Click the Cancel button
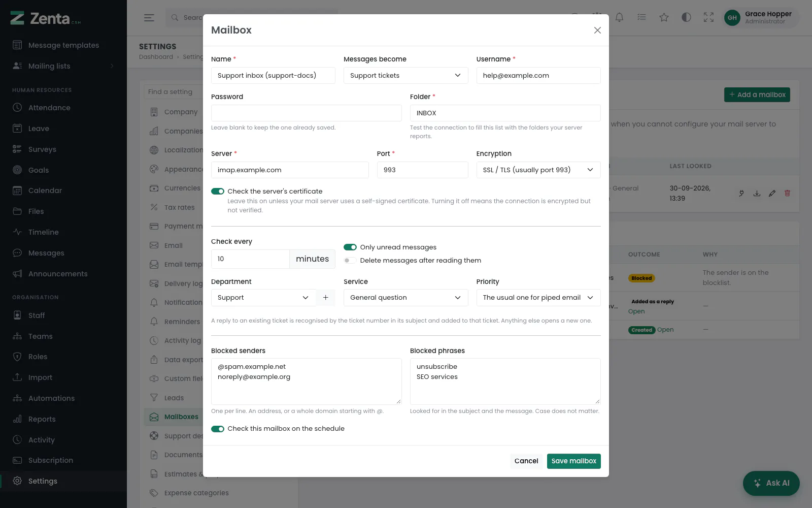 pos(526,461)
